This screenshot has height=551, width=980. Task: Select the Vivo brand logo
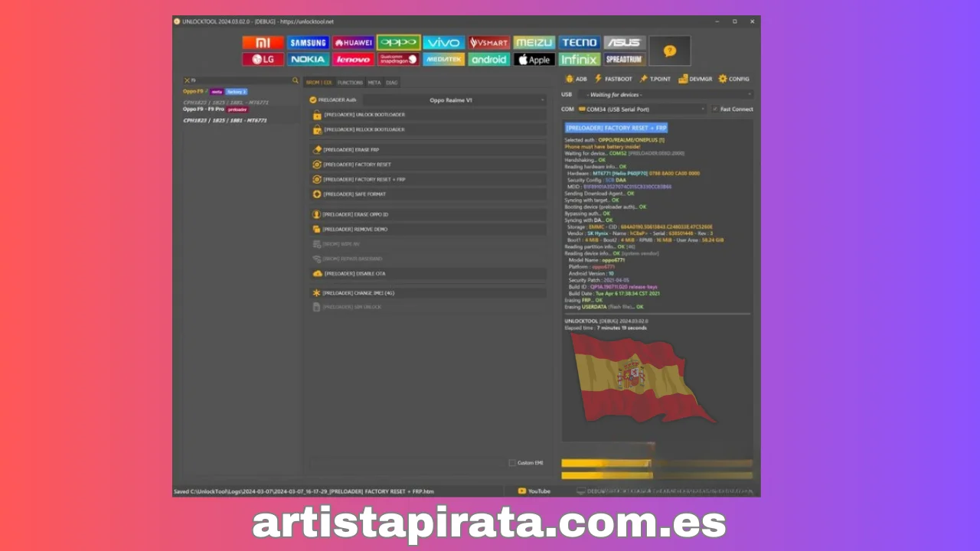click(443, 43)
